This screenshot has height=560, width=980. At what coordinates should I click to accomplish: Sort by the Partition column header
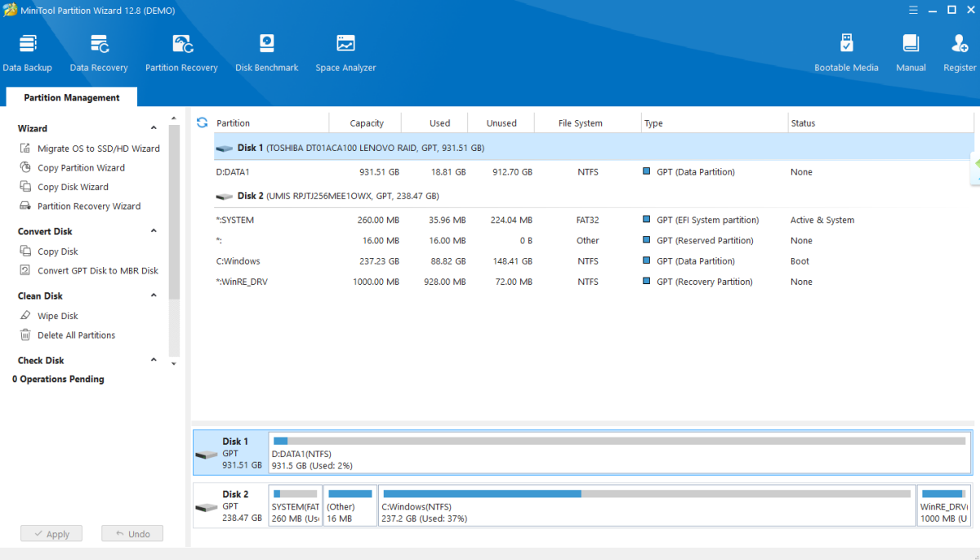(x=271, y=123)
